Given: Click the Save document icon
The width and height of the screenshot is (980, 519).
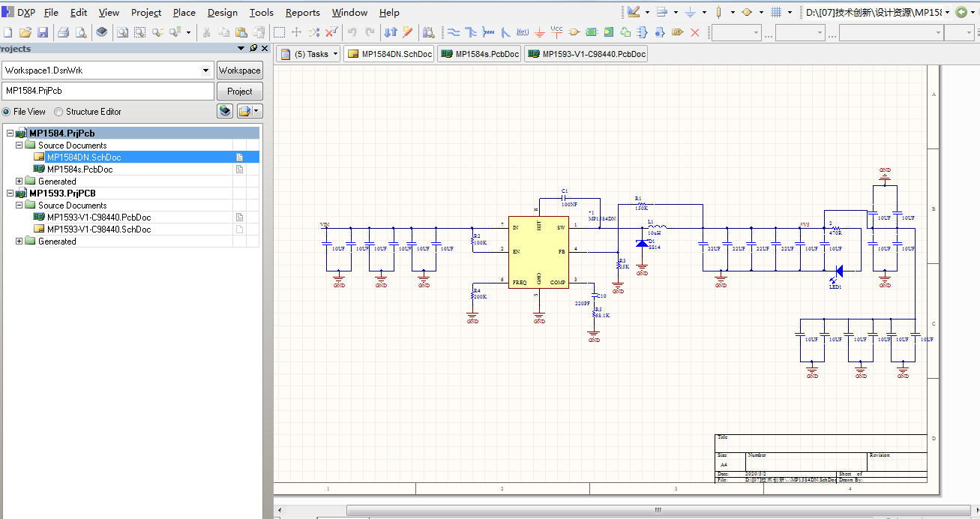Looking at the screenshot, I should pos(43,32).
